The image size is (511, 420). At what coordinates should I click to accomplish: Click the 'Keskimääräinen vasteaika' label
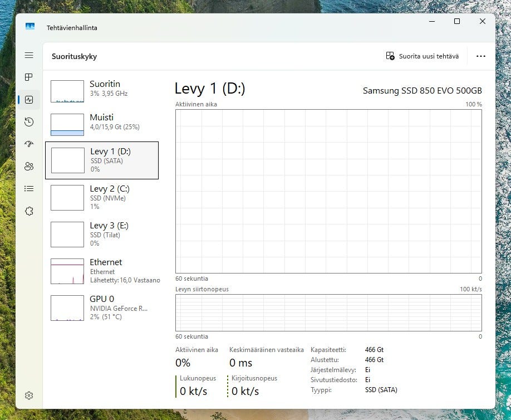(x=267, y=350)
